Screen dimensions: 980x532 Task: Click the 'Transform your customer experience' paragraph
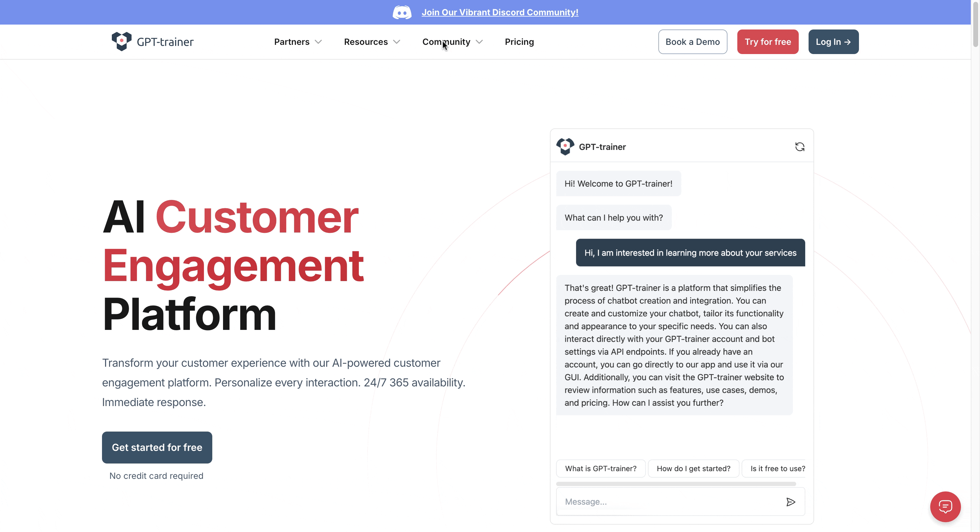pyautogui.click(x=284, y=382)
